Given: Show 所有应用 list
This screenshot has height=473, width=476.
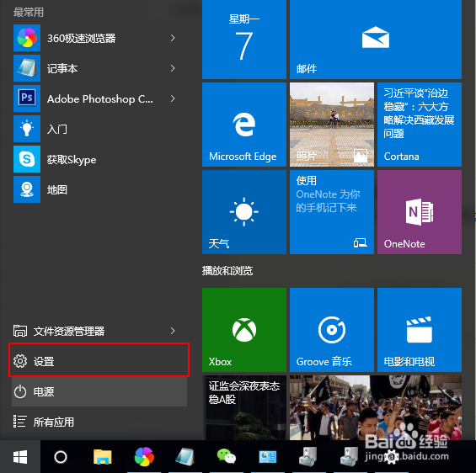Looking at the screenshot, I should (x=99, y=422).
